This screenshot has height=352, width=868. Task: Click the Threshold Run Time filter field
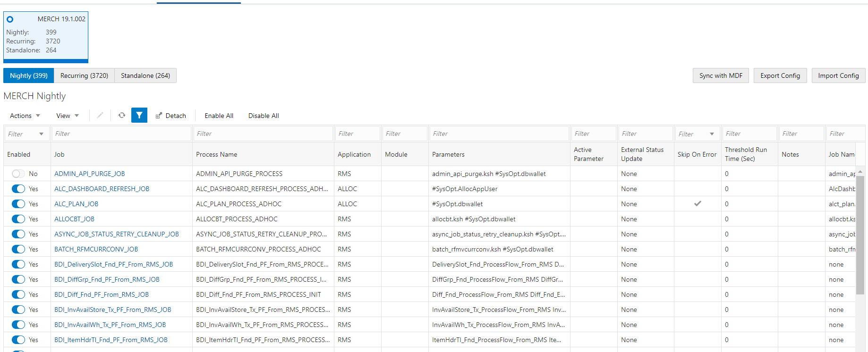click(749, 134)
